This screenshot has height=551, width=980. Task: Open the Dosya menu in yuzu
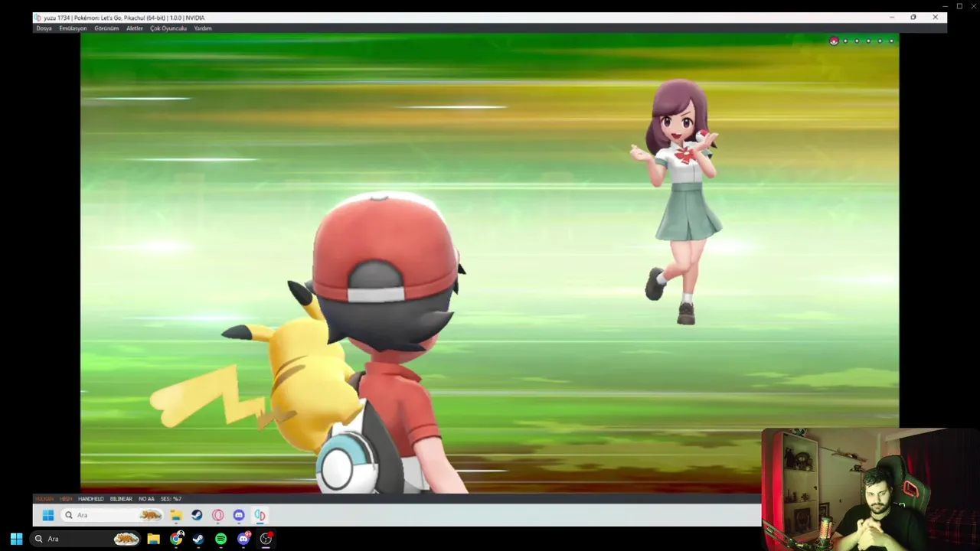[44, 28]
